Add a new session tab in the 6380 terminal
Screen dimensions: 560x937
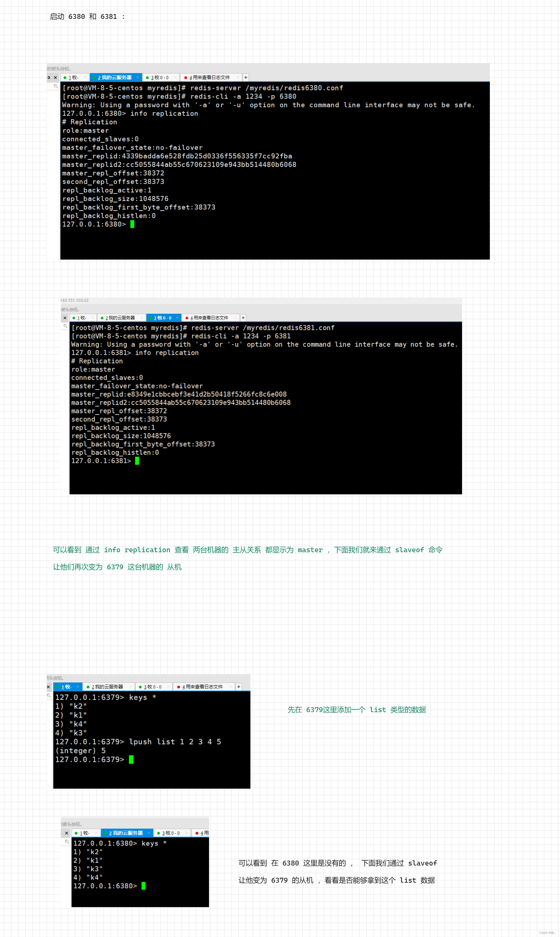(246, 77)
